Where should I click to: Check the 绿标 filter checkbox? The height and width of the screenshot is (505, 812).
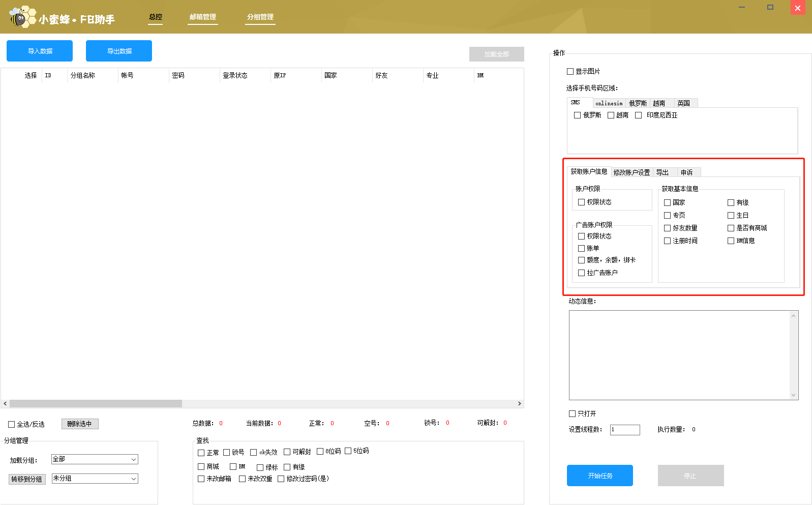pos(260,467)
